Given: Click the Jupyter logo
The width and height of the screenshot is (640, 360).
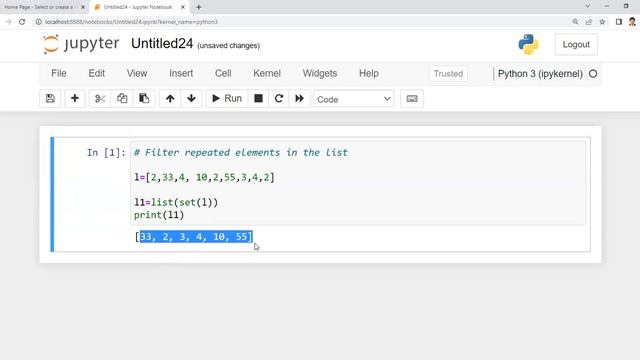Looking at the screenshot, I should (x=81, y=44).
